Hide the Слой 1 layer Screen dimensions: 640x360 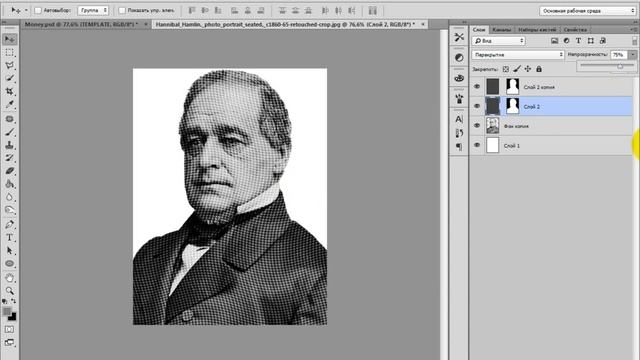[x=477, y=145]
